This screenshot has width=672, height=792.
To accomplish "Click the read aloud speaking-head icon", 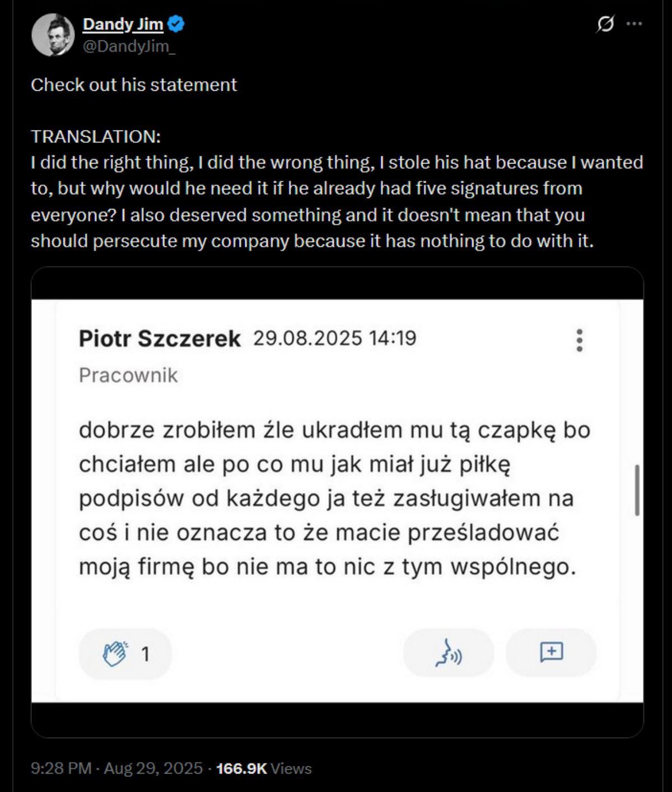I will pyautogui.click(x=448, y=653).
